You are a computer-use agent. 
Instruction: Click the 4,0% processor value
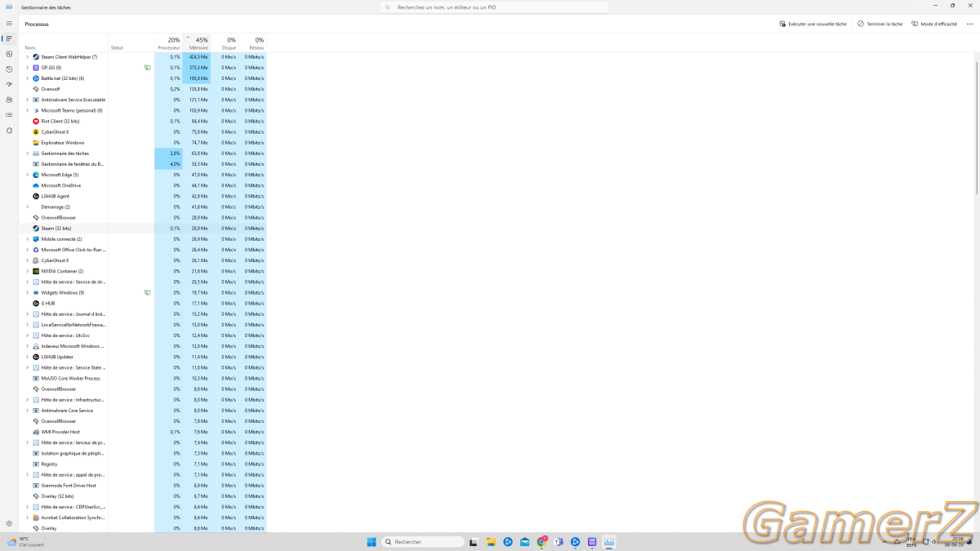pyautogui.click(x=175, y=164)
